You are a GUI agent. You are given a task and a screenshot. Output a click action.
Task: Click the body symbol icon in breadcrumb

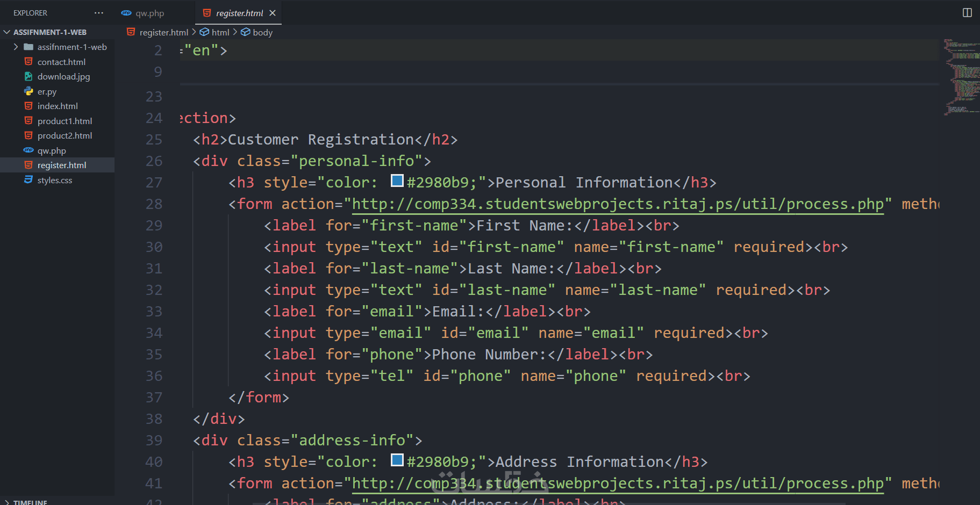point(245,32)
